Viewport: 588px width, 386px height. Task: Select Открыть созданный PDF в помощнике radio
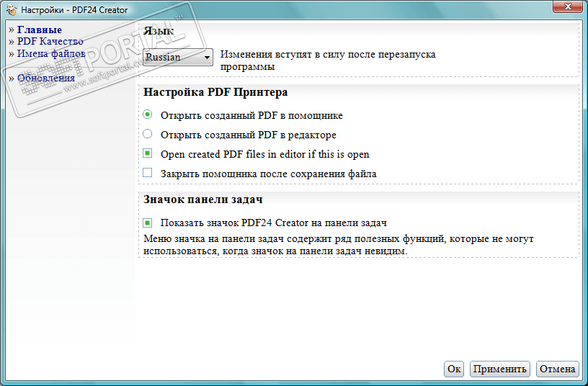click(x=148, y=115)
